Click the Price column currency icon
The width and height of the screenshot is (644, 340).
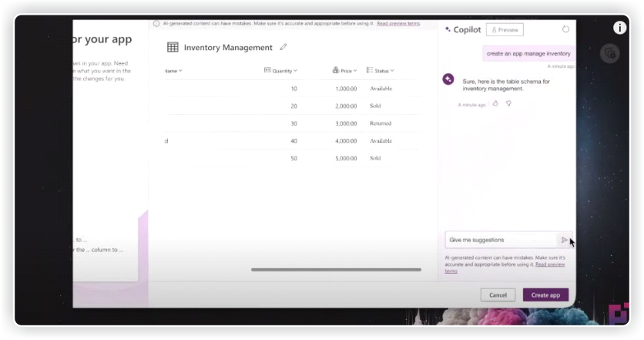(336, 70)
